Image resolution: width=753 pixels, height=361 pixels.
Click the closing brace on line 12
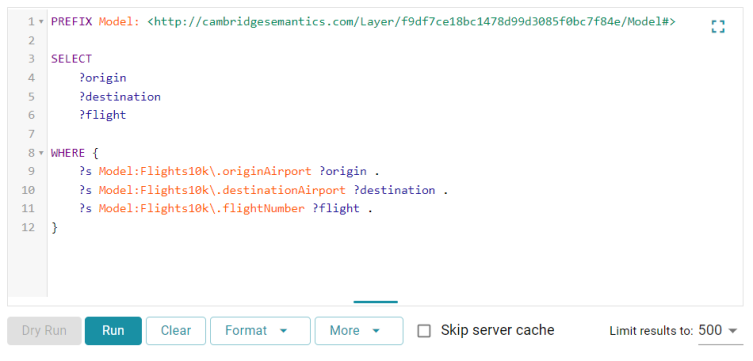pos(54,228)
